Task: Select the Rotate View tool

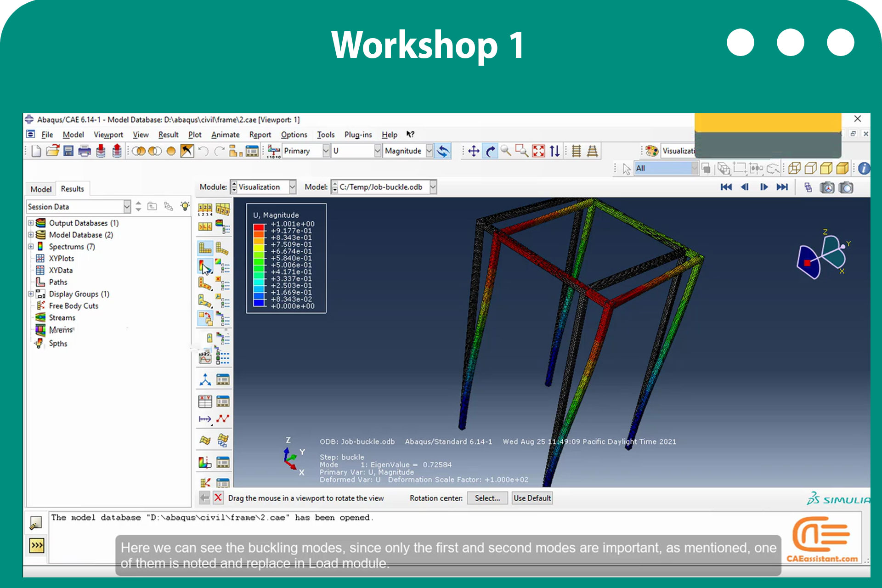Action: click(490, 151)
